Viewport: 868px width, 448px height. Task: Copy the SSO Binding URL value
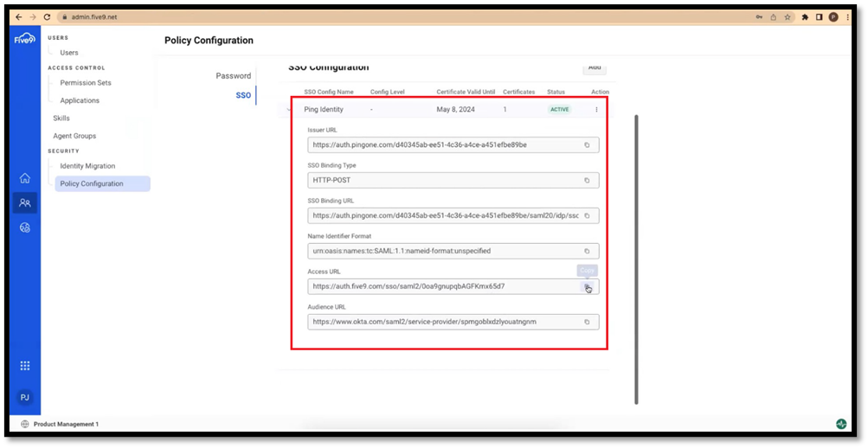587,215
